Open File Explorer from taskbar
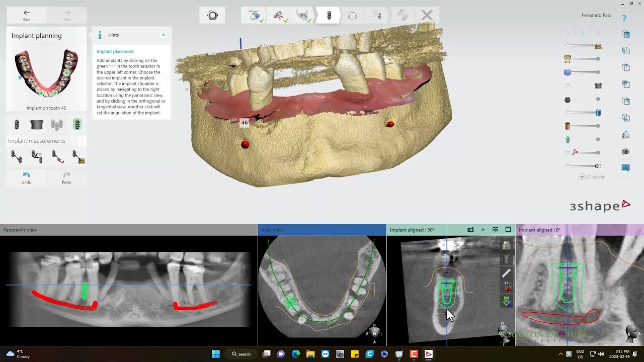This screenshot has height=362, width=644. [x=310, y=354]
